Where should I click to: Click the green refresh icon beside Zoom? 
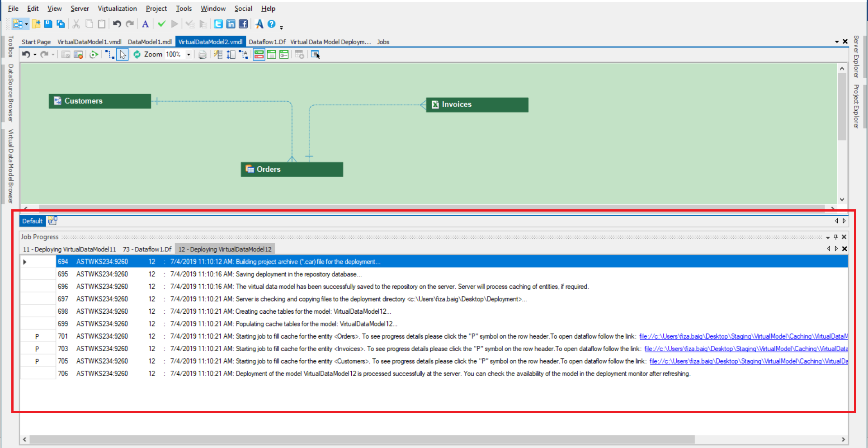tap(137, 55)
